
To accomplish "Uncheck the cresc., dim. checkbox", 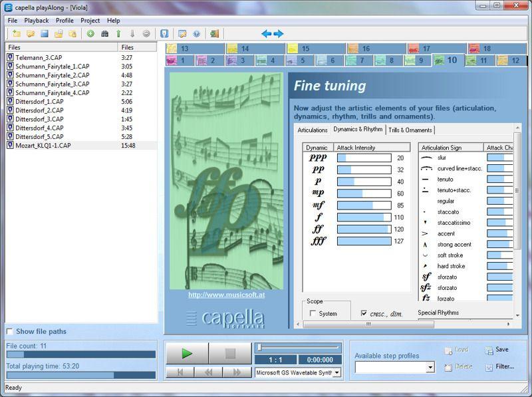I will (x=364, y=313).
